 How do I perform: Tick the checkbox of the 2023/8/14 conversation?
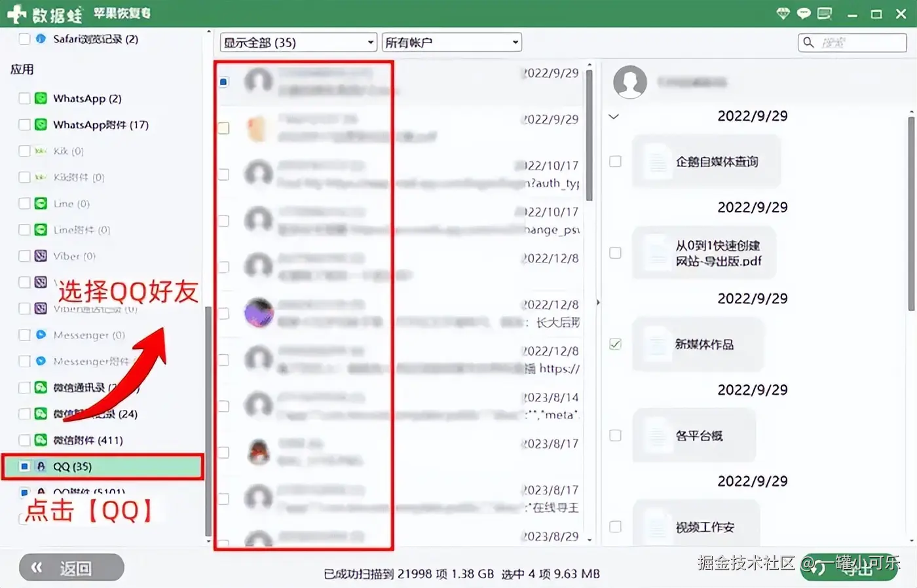[224, 406]
